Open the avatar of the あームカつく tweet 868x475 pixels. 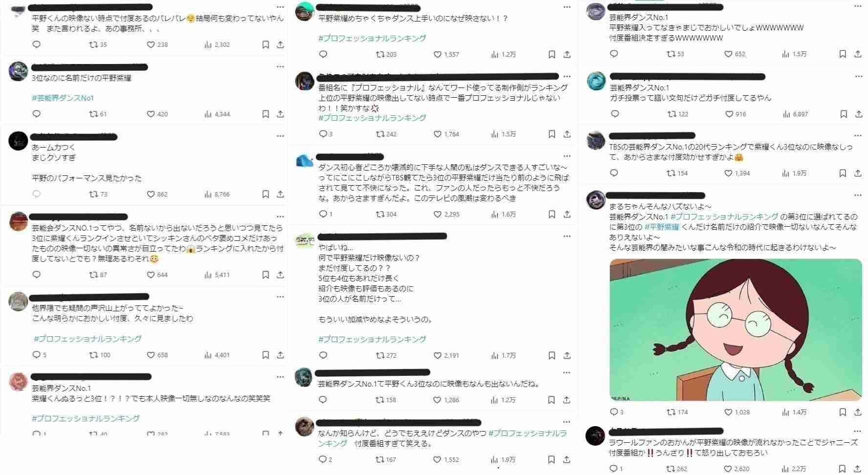click(19, 141)
